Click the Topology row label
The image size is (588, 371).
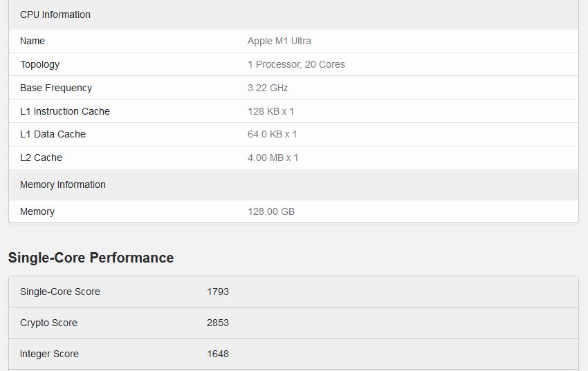point(39,64)
